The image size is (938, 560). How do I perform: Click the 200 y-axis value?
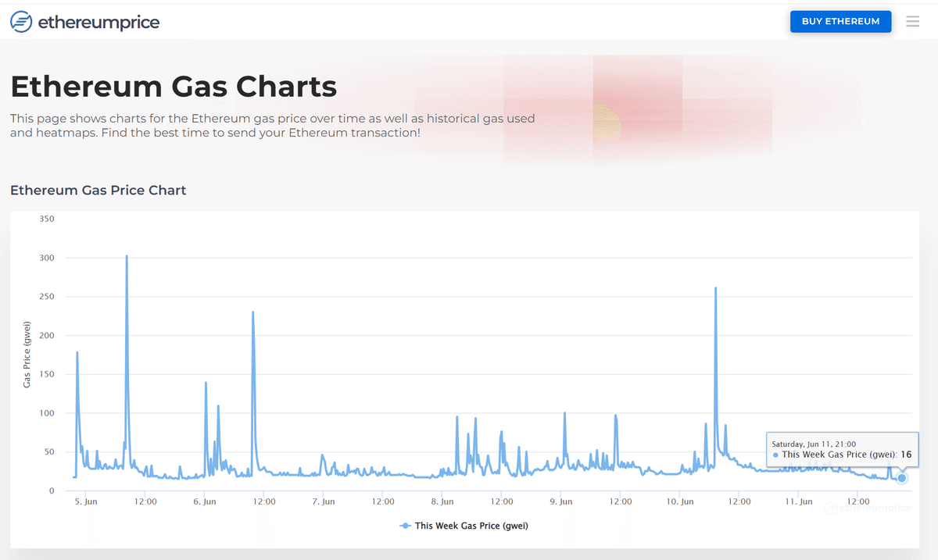tap(47, 335)
